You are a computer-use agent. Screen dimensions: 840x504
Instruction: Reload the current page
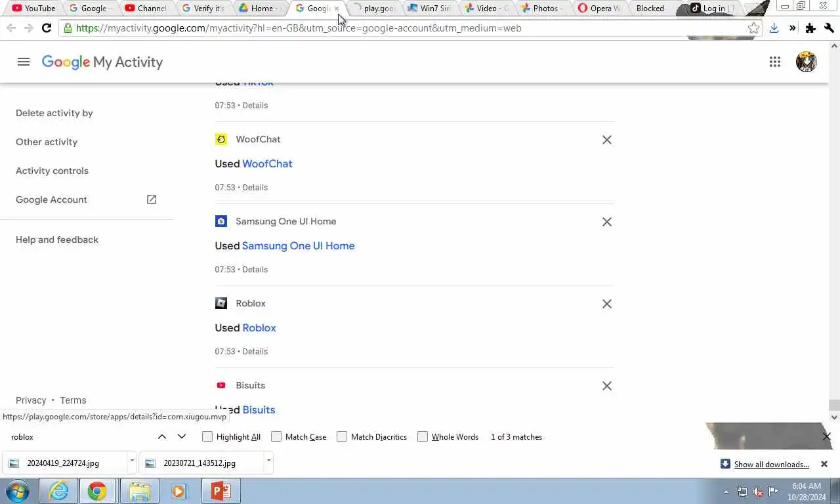coord(46,28)
